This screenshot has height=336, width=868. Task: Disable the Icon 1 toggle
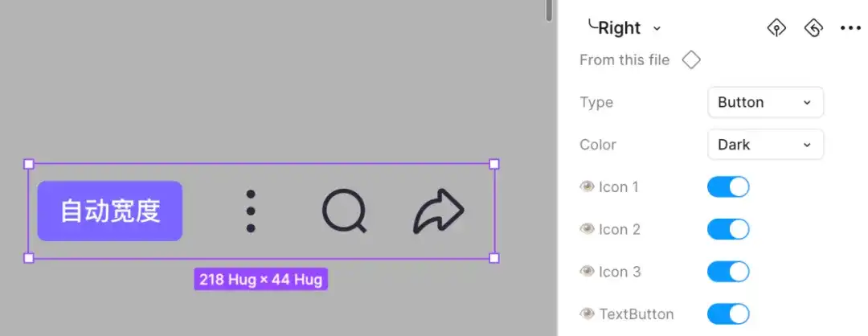[x=728, y=187]
